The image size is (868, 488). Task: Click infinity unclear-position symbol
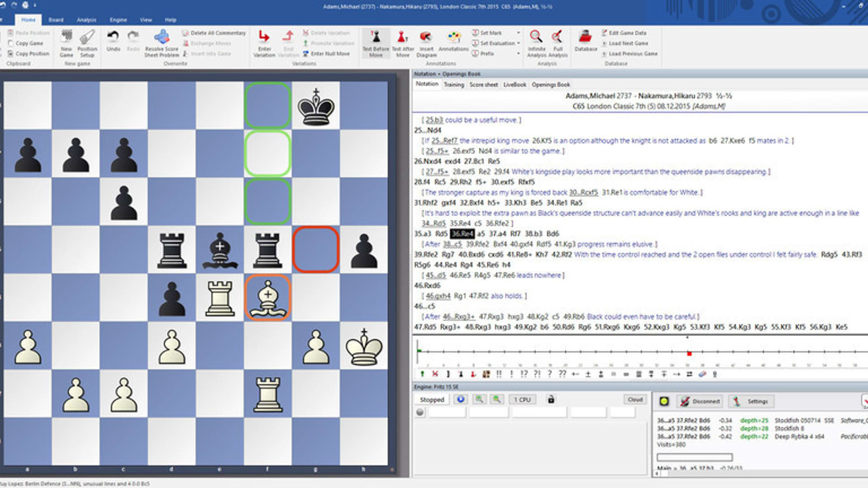tap(626, 374)
